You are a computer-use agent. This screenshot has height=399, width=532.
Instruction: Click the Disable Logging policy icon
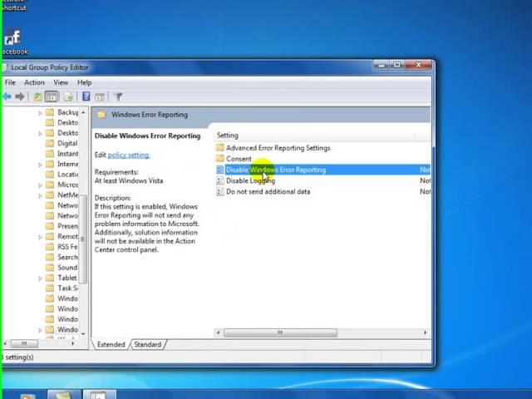point(219,180)
